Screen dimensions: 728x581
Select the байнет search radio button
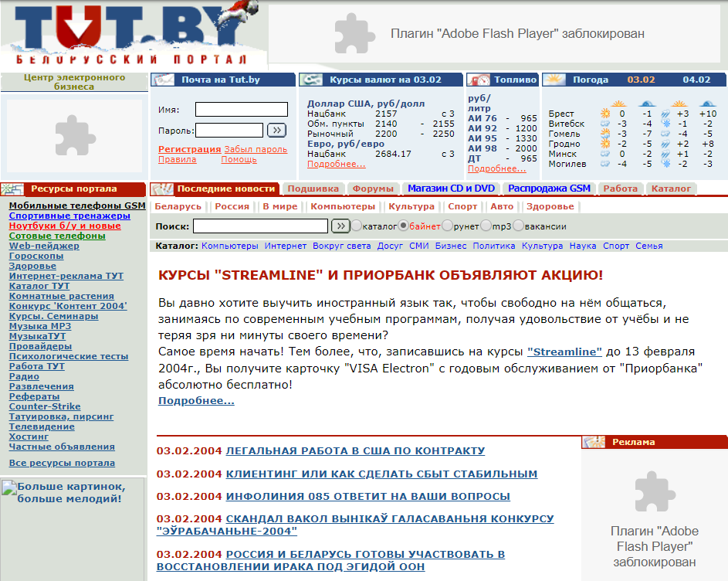click(404, 226)
